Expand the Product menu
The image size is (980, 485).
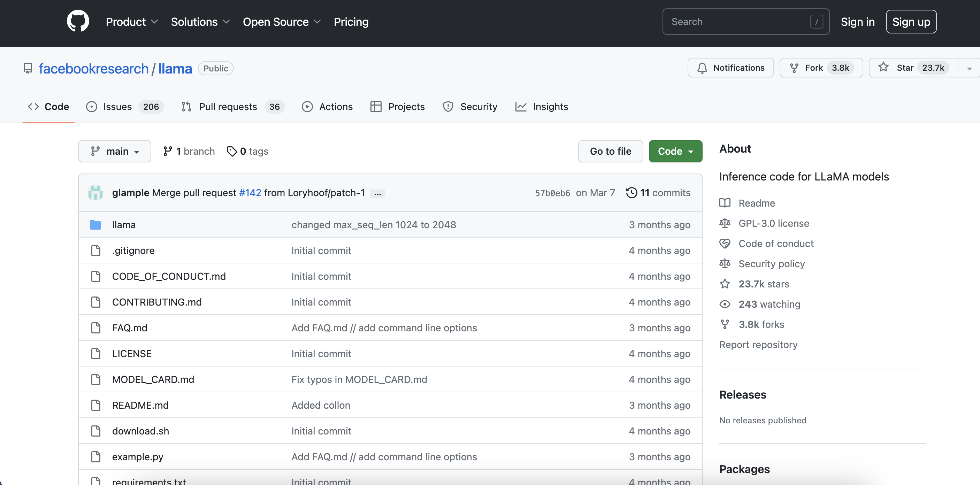point(132,22)
